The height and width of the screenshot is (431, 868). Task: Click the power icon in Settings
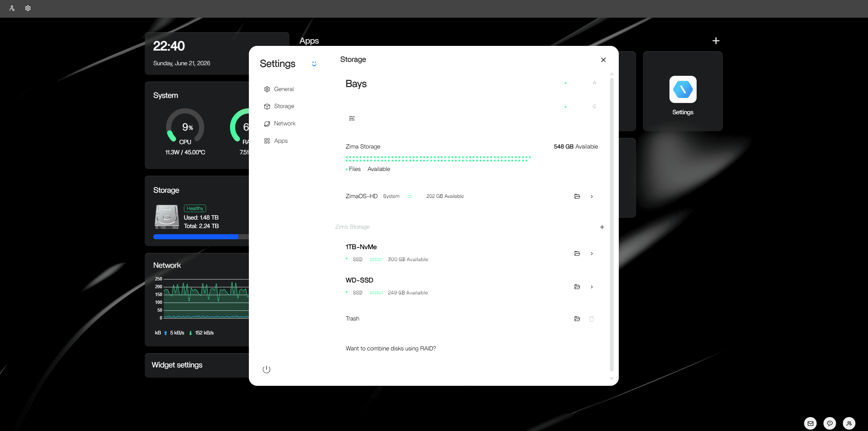(x=266, y=369)
